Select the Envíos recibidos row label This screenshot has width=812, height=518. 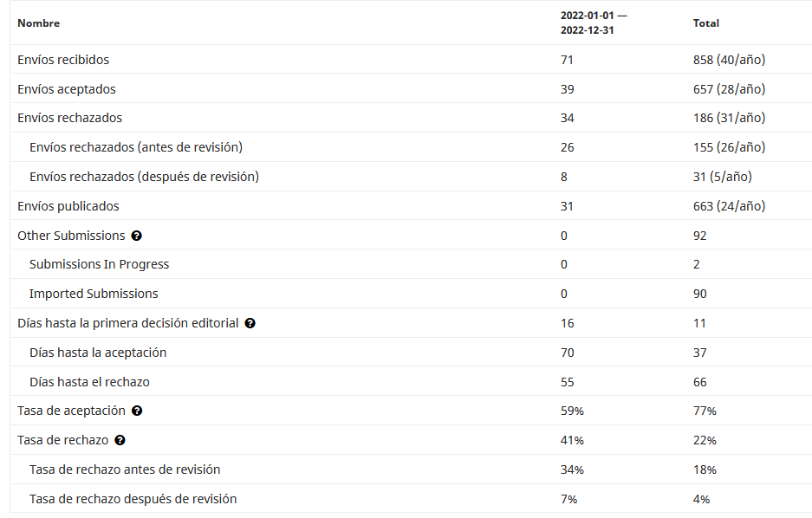click(63, 60)
